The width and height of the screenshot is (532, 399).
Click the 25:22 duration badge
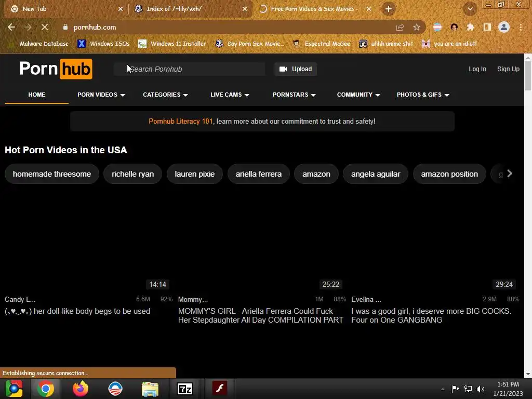331,284
